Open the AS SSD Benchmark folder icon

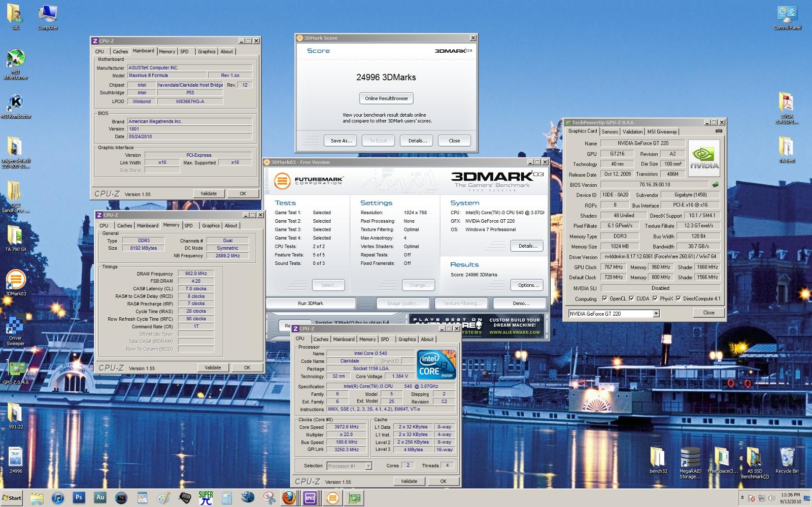(x=755, y=463)
